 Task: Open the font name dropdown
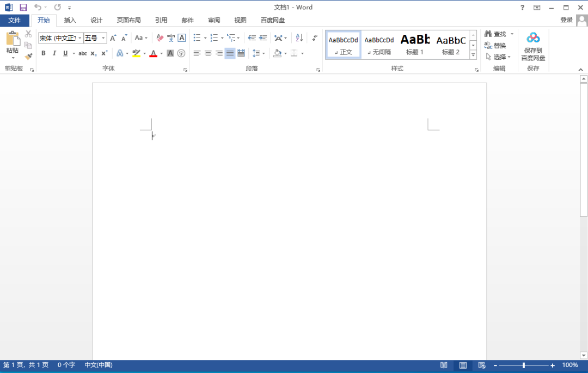click(x=80, y=38)
